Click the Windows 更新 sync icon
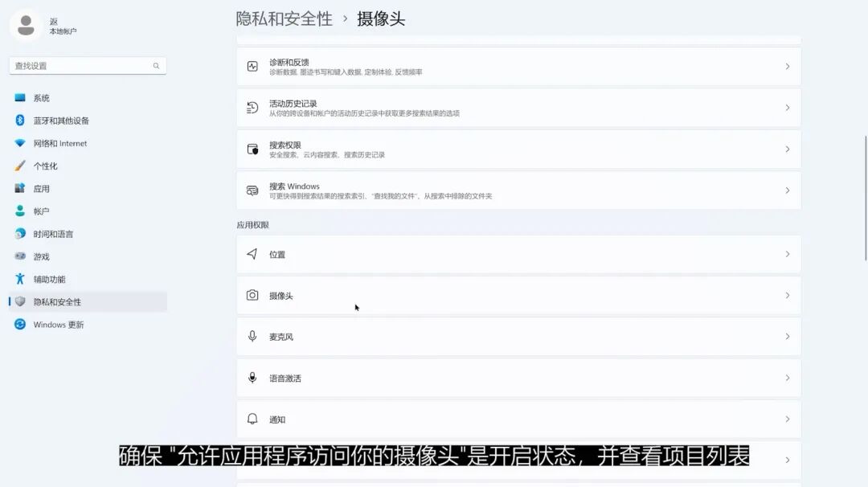Image resolution: width=868 pixels, height=487 pixels. 20,325
